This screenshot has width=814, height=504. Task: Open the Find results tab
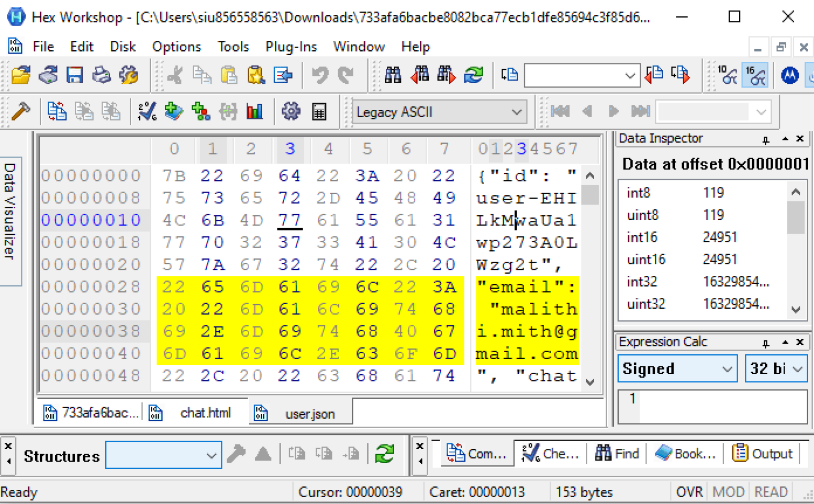[617, 453]
